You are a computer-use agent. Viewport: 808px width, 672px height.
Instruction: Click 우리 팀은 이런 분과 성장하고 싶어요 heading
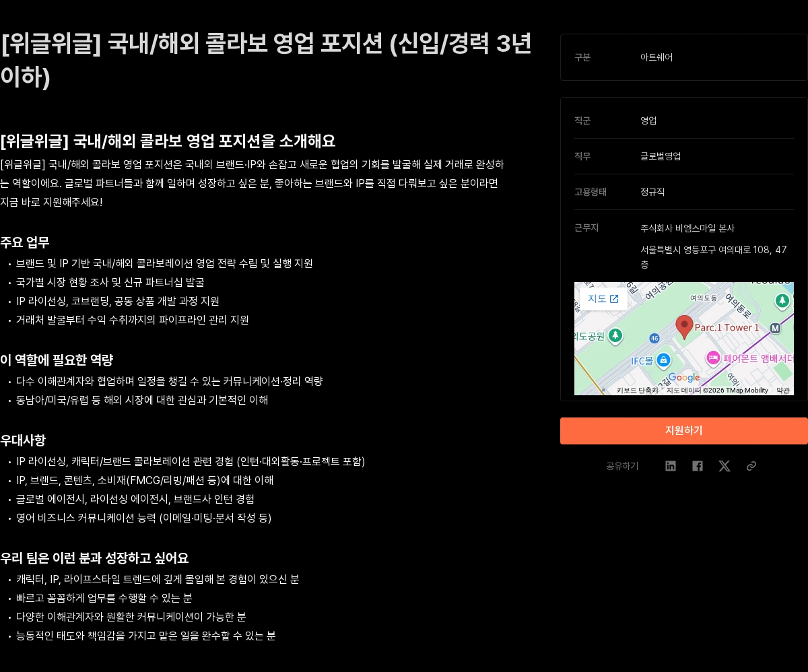[94, 558]
